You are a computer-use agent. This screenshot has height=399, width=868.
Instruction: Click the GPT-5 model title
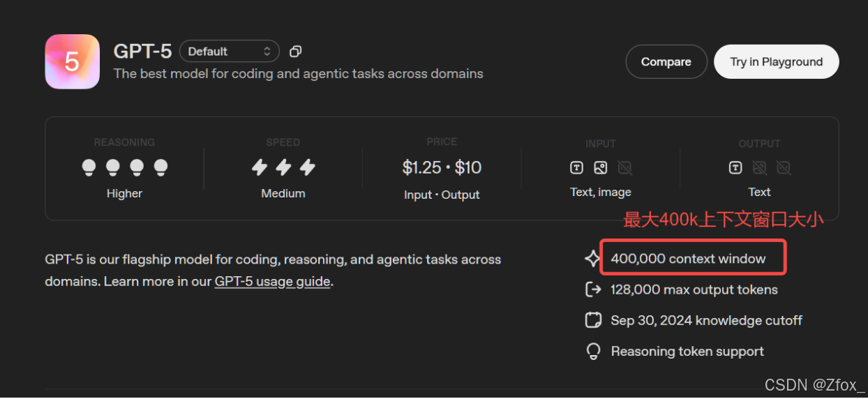pyautogui.click(x=143, y=52)
